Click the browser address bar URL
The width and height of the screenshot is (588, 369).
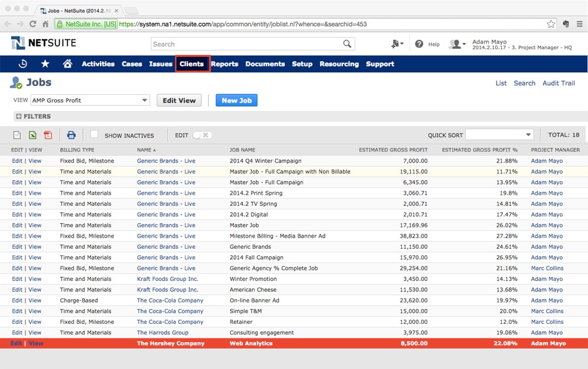coord(242,24)
